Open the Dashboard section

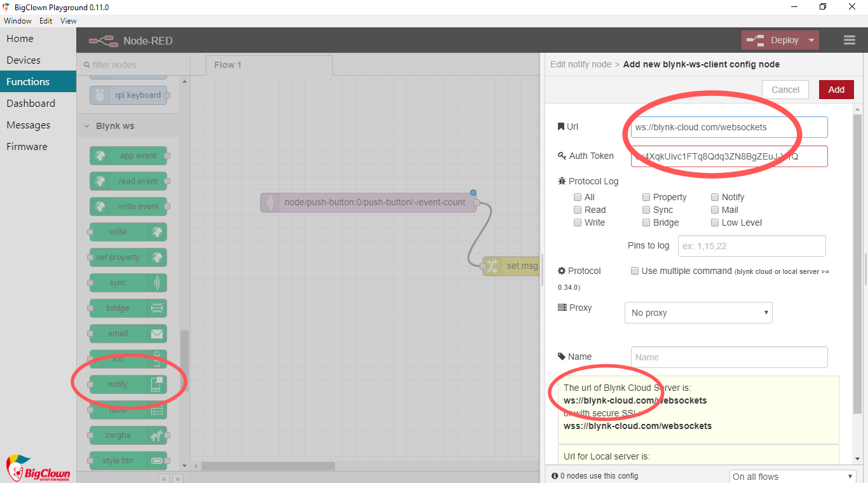(x=38, y=104)
